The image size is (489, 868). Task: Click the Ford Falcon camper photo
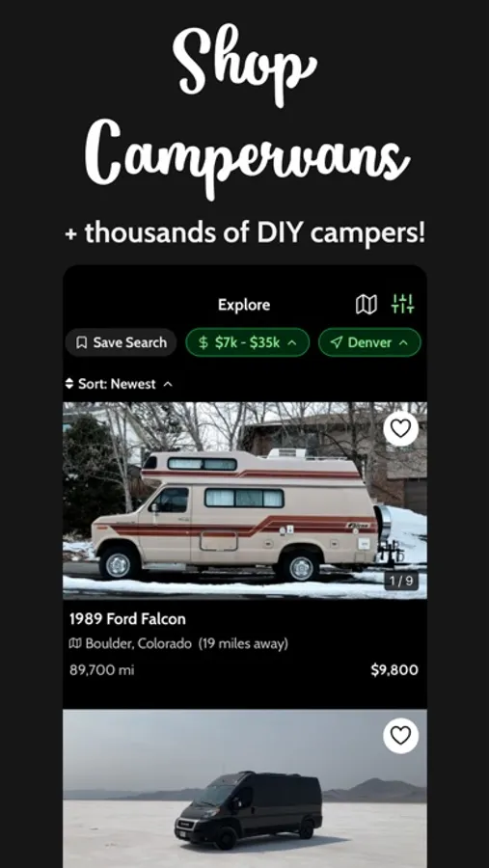pos(244,501)
